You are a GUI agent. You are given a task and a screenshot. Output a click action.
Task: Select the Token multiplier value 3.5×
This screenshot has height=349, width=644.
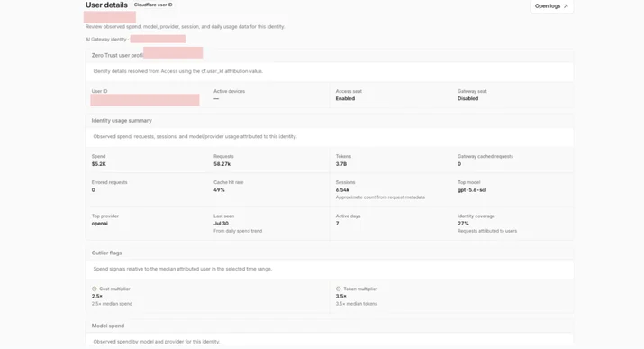point(340,297)
